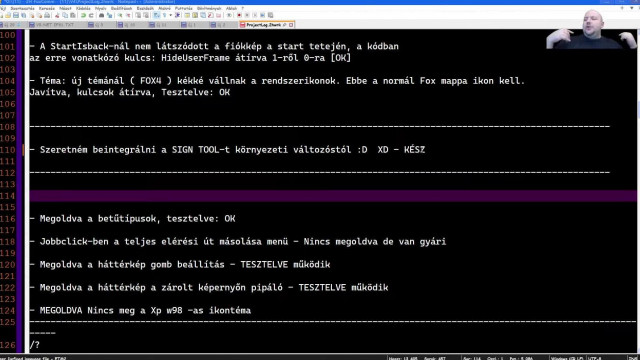Click the Stop Recording macro icon
This screenshot has height=360, width=640.
247,16
